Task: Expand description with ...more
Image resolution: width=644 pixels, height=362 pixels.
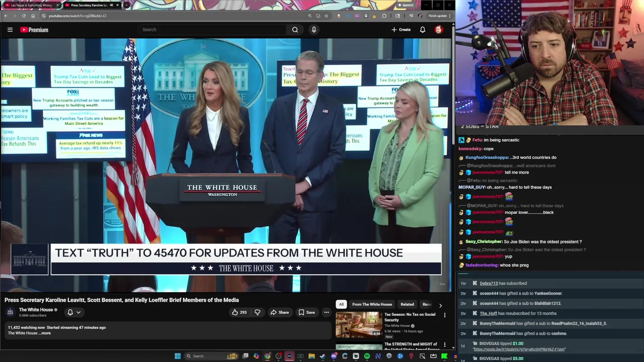Action: click(x=45, y=333)
